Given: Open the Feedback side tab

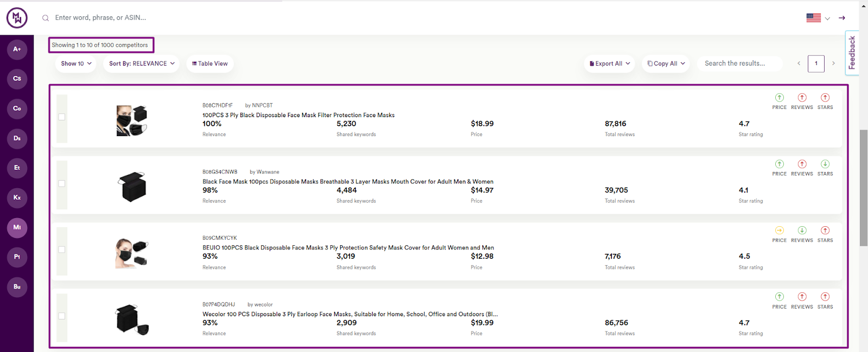Looking at the screenshot, I should pyautogui.click(x=852, y=53).
